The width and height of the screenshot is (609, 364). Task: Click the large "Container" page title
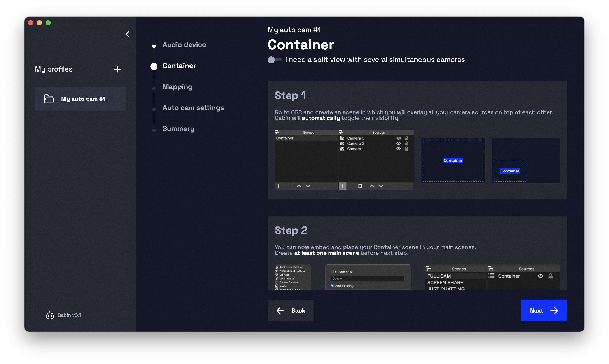(301, 45)
